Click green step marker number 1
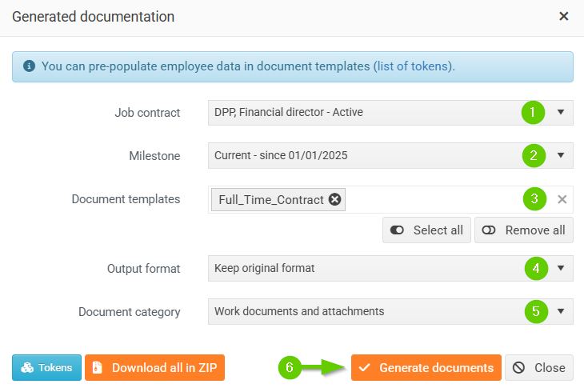The image size is (584, 392). click(533, 112)
